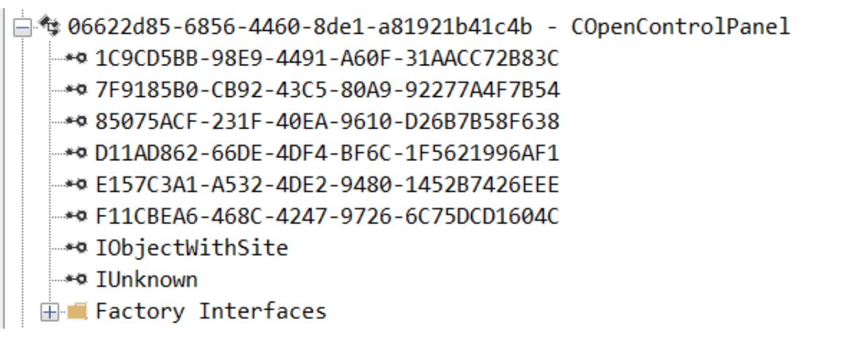The width and height of the screenshot is (868, 338).
Task: Click interface icon beside 85075ACF-231F-40EA-9610-D26B7B58F638
Action: coord(77,122)
